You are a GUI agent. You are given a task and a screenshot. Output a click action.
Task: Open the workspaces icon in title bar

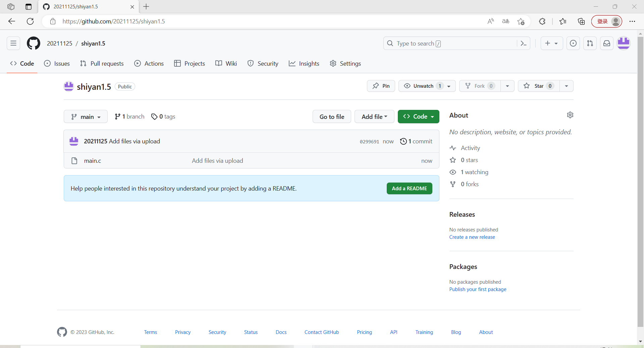pyautogui.click(x=11, y=7)
